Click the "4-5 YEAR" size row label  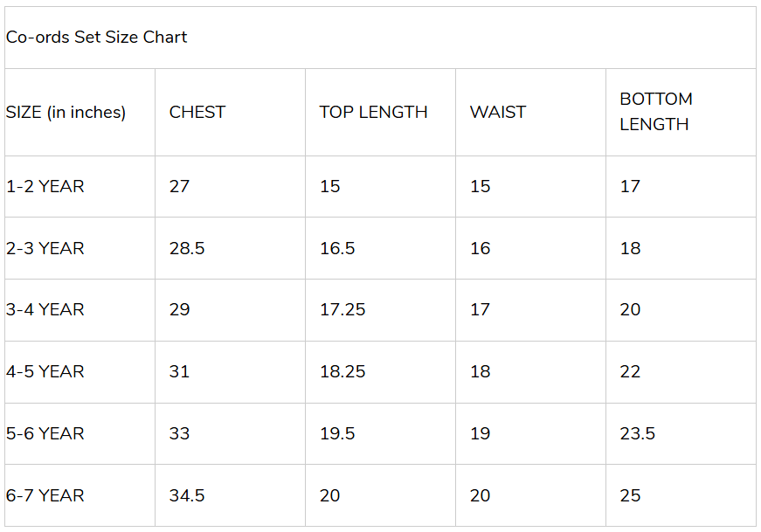pos(45,372)
